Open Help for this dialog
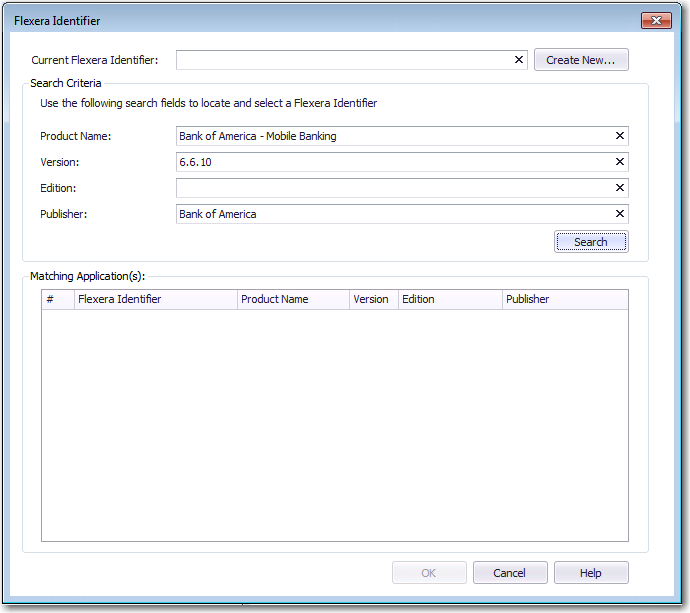 (591, 573)
